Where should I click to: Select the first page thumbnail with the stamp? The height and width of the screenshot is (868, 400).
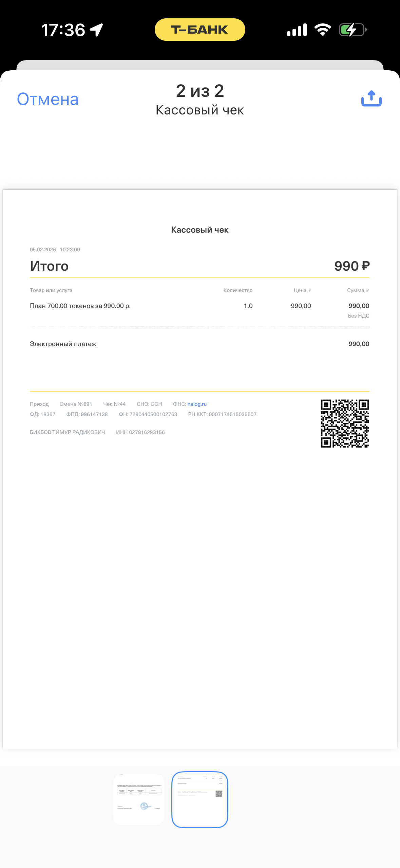pyautogui.click(x=139, y=799)
